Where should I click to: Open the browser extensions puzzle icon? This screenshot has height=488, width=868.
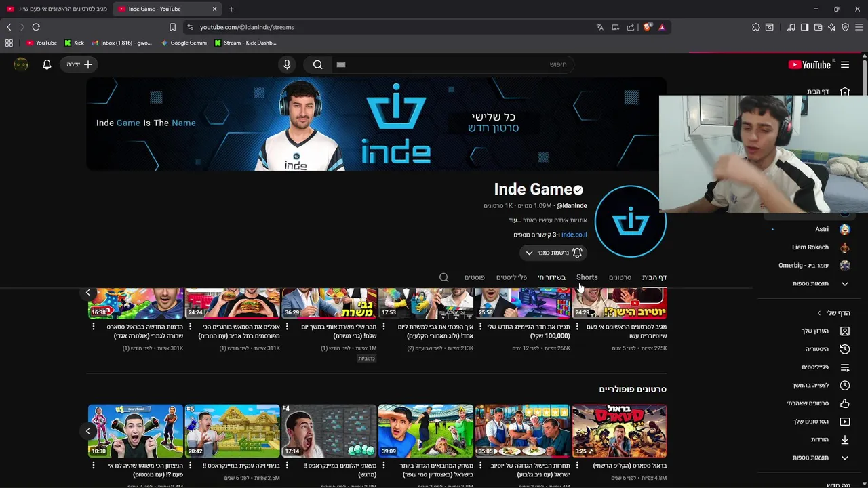tap(756, 27)
